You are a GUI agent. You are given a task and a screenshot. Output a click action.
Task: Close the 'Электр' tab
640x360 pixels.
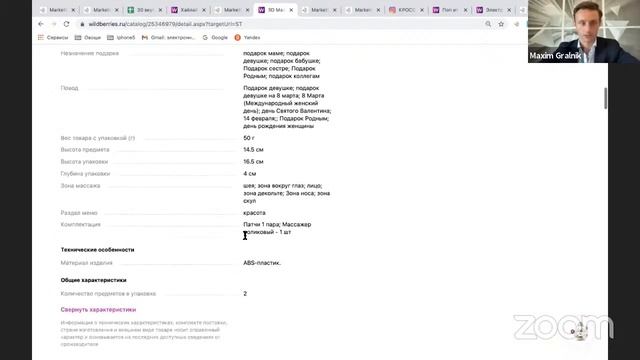click(509, 10)
